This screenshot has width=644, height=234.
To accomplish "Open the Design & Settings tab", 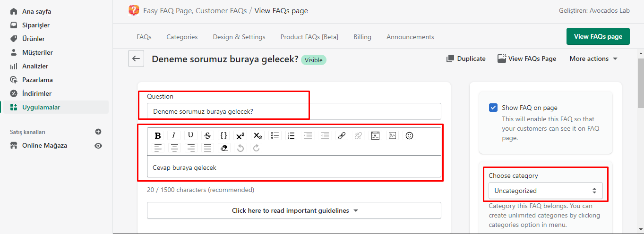I will pos(239,37).
